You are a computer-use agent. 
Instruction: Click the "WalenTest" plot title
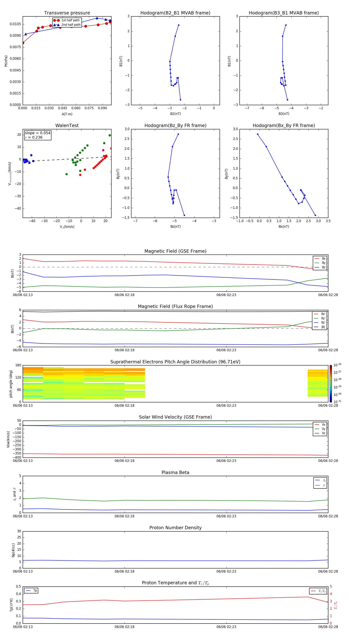(x=67, y=125)
